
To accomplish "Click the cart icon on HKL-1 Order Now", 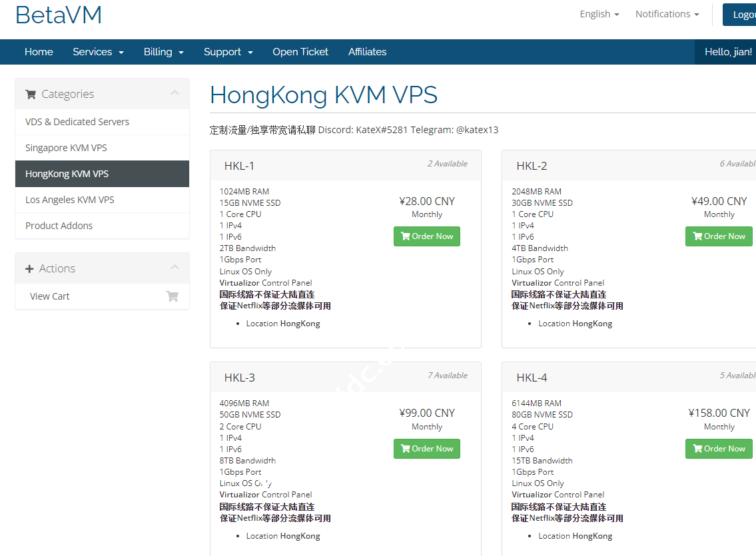I will click(x=405, y=236).
